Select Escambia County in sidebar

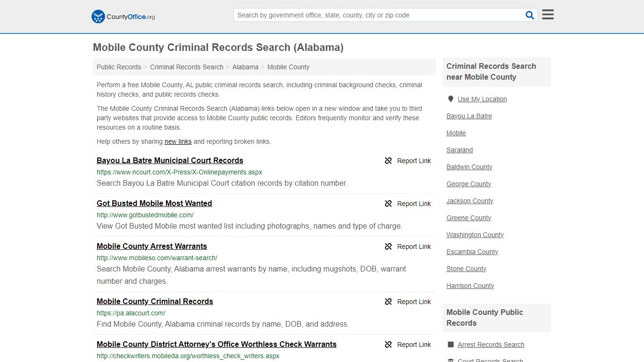click(x=472, y=252)
